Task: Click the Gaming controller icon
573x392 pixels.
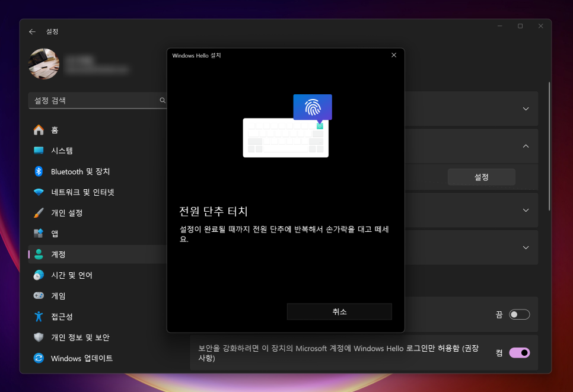Action: [39, 295]
